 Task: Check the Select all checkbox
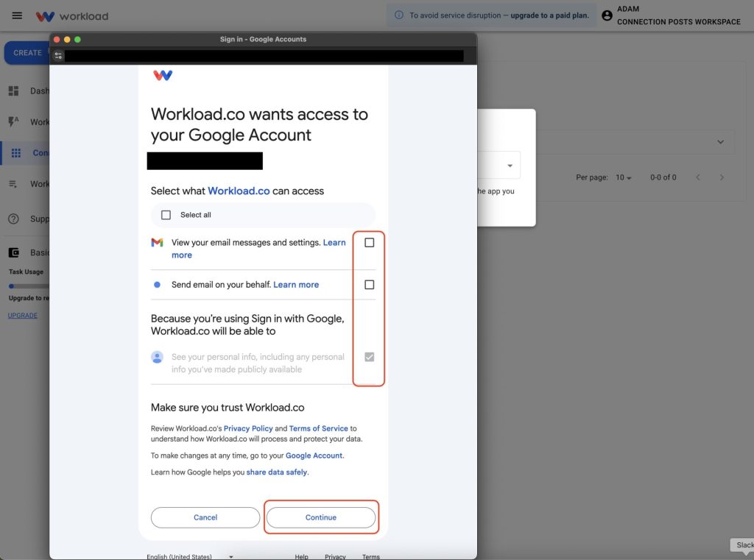coord(166,215)
